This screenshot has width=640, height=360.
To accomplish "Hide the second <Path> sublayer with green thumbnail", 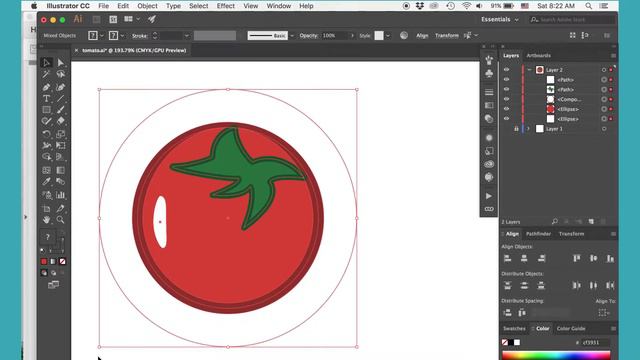I will (x=507, y=89).
